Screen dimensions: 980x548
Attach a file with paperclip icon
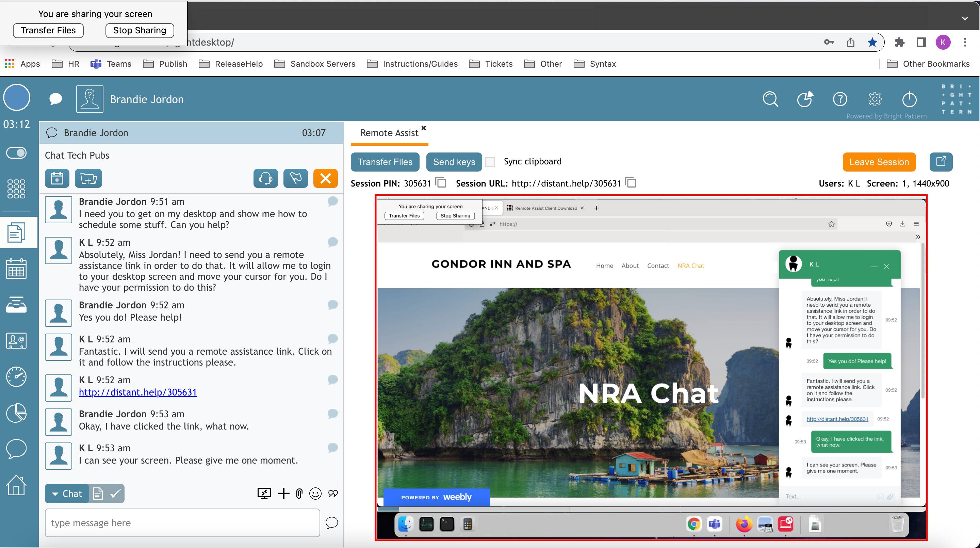(x=299, y=494)
